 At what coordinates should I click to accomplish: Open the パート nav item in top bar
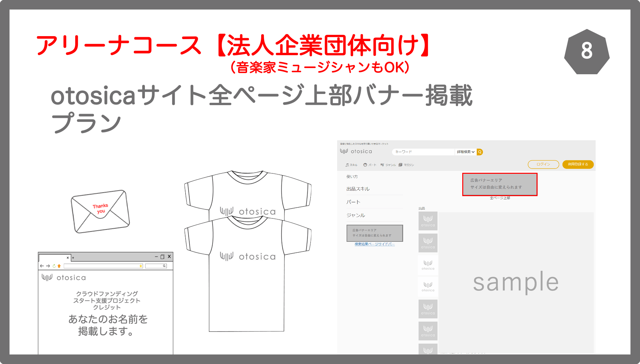tap(370, 165)
